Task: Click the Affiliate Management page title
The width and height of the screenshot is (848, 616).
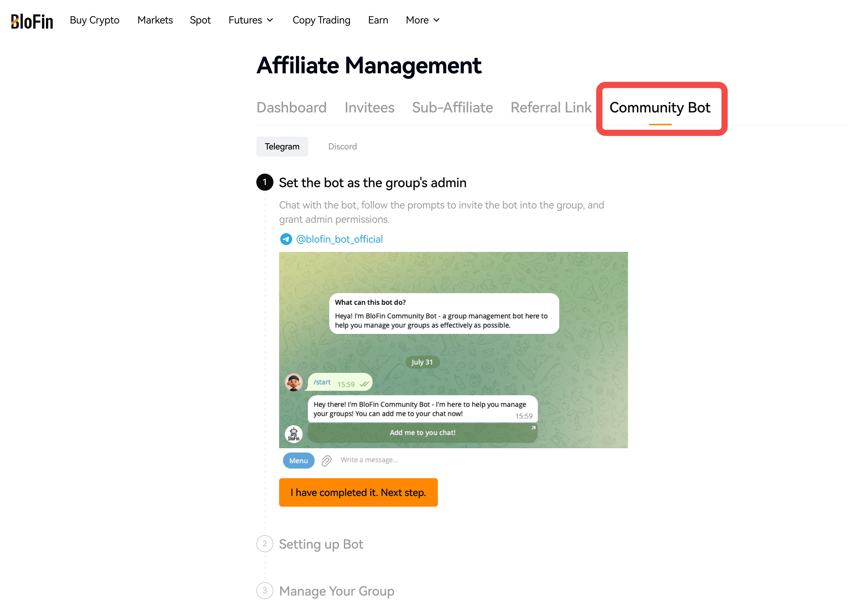Action: pos(369,65)
